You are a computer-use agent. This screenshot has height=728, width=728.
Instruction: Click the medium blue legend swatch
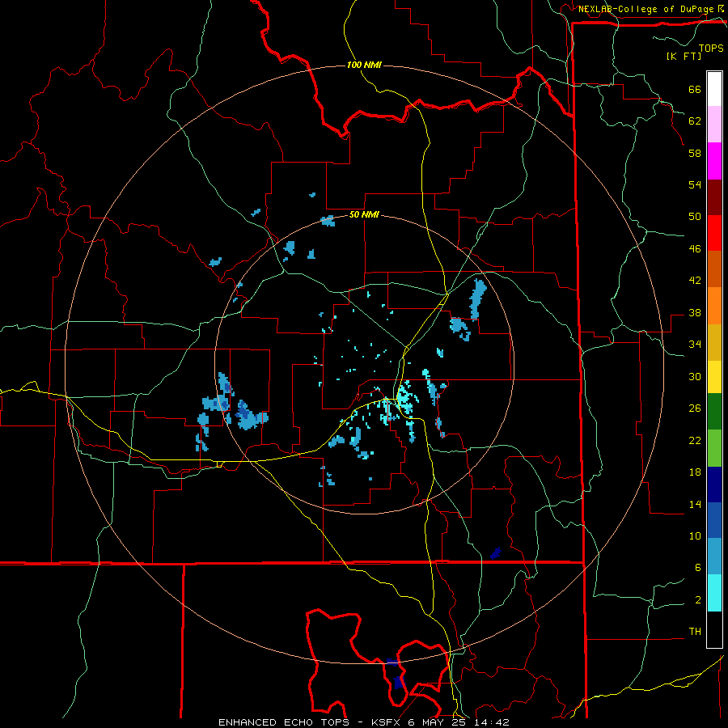coord(714,520)
